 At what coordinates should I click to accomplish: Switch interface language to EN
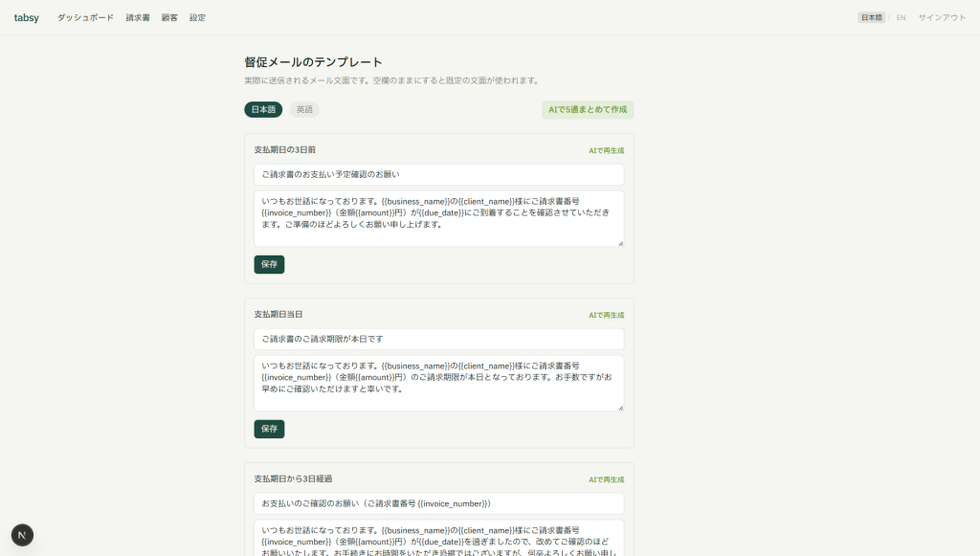(x=901, y=17)
